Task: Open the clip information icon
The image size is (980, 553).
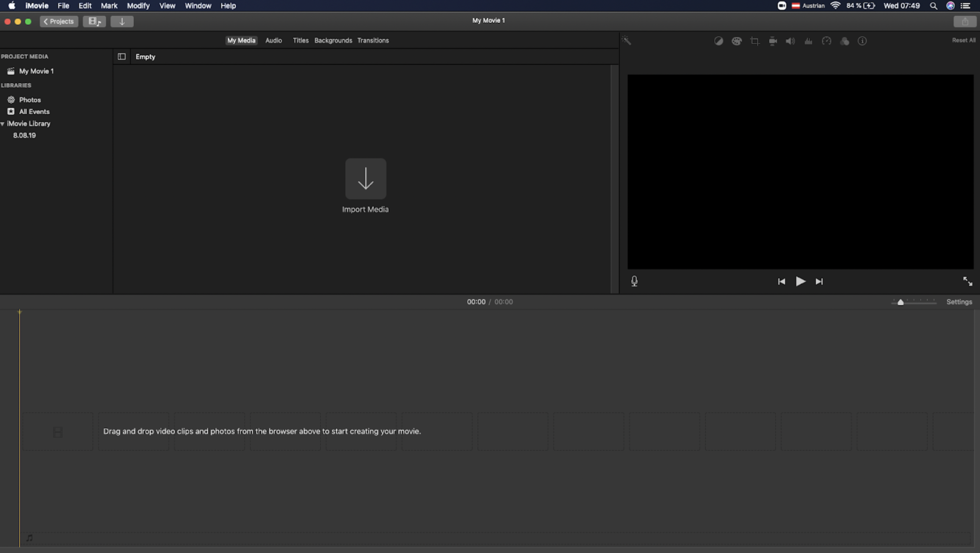Action: tap(862, 41)
